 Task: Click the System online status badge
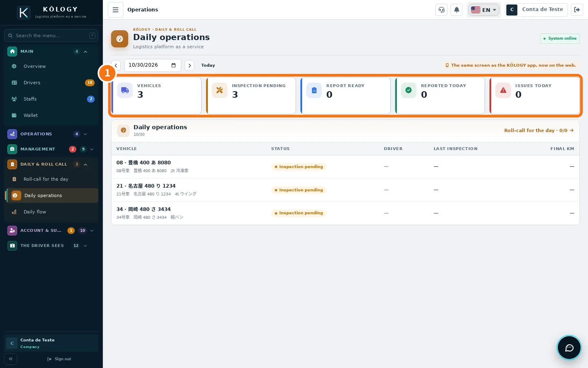point(560,38)
